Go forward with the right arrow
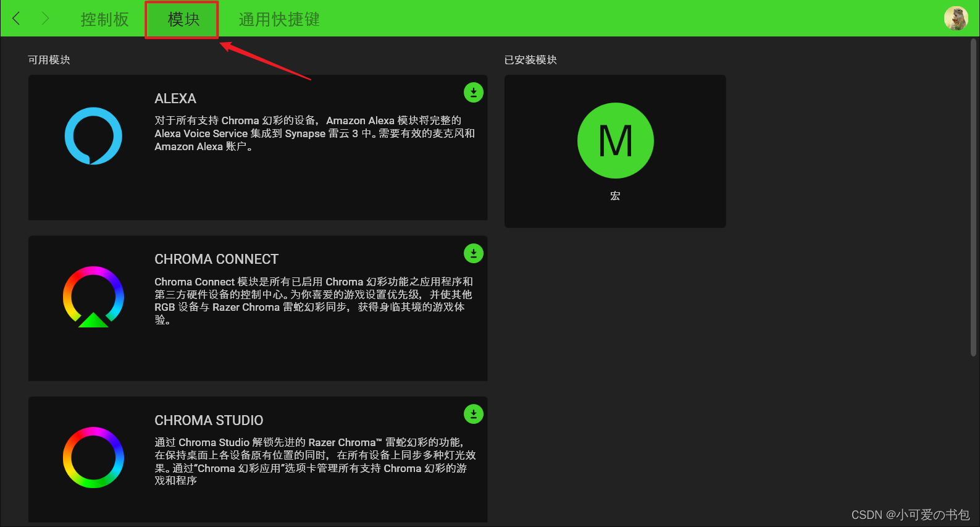This screenshot has height=527, width=980. 45,19
